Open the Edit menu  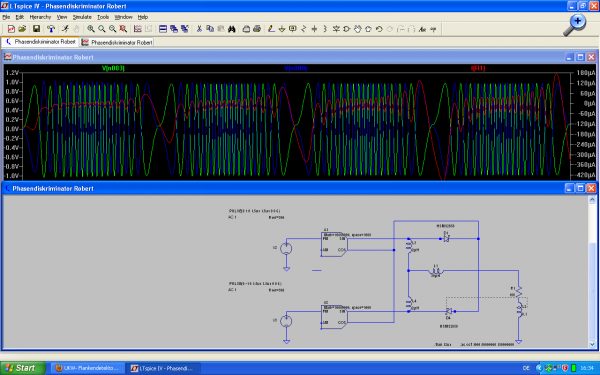coord(20,17)
